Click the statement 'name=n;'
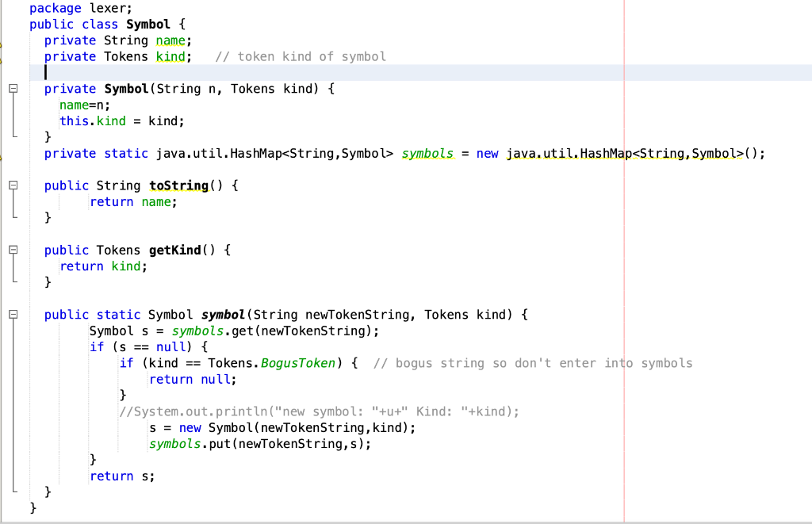812x524 pixels. click(85, 105)
